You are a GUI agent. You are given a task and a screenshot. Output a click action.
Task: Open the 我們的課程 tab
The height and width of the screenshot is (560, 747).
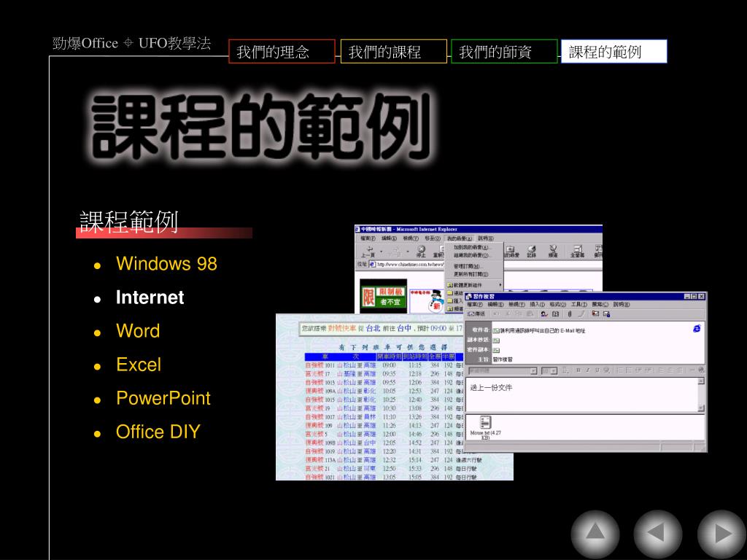tap(393, 52)
